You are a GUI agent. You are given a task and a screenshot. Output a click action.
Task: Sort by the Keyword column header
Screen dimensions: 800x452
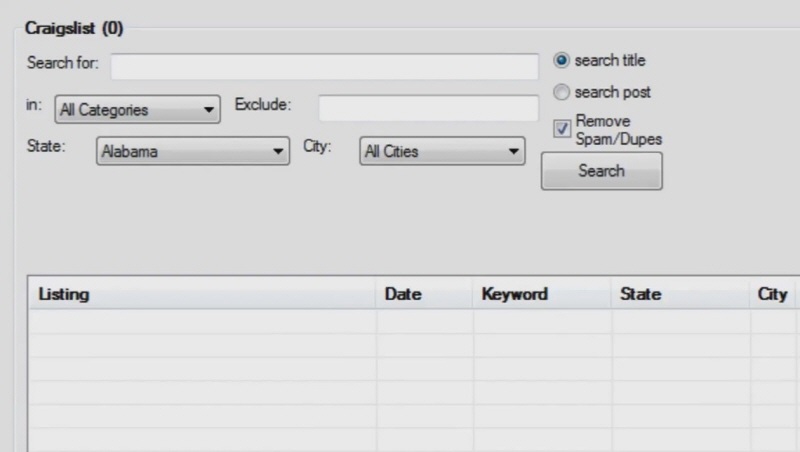(x=542, y=294)
